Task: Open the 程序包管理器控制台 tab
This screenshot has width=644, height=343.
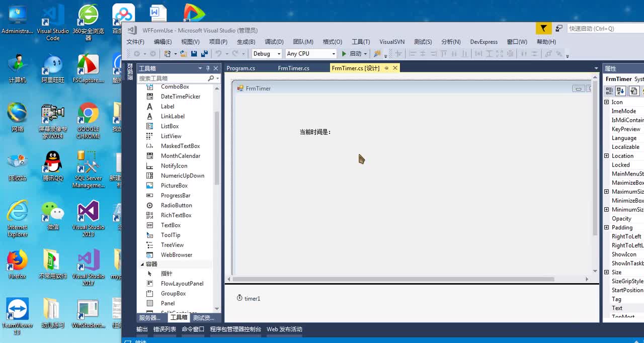Action: (x=235, y=329)
